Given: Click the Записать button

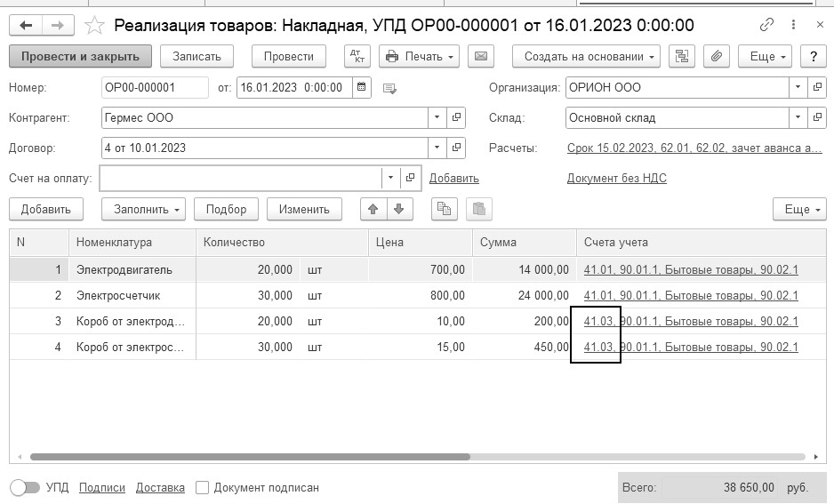Looking at the screenshot, I should click(x=196, y=56).
